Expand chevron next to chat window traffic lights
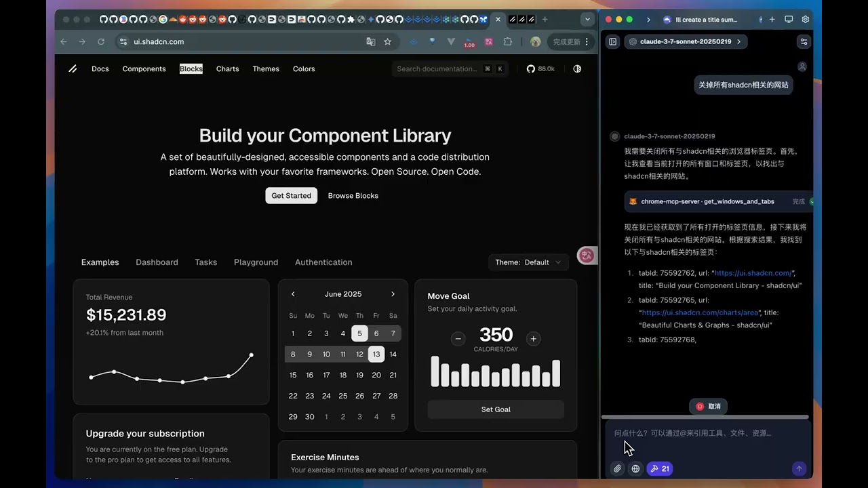This screenshot has width=868, height=488. click(648, 20)
